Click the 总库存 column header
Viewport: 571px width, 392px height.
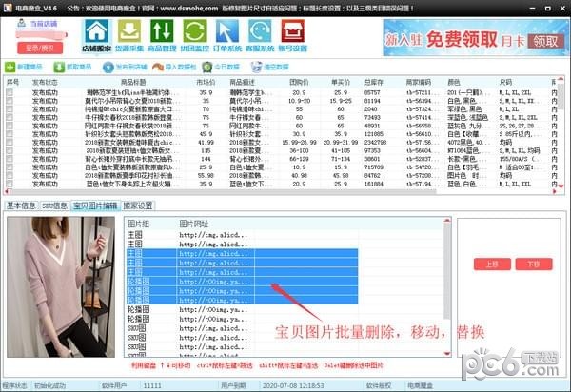pos(374,82)
